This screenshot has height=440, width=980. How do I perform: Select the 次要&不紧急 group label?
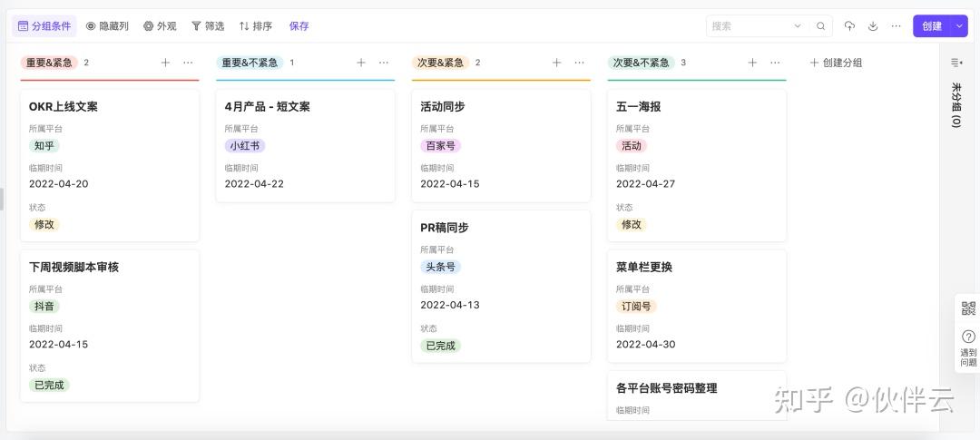[642, 63]
